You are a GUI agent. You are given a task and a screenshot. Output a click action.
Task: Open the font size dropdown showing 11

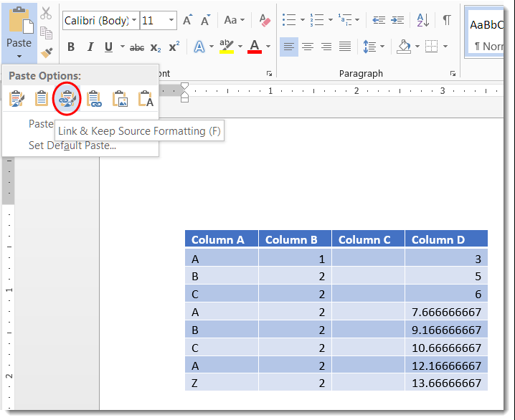tap(171, 21)
